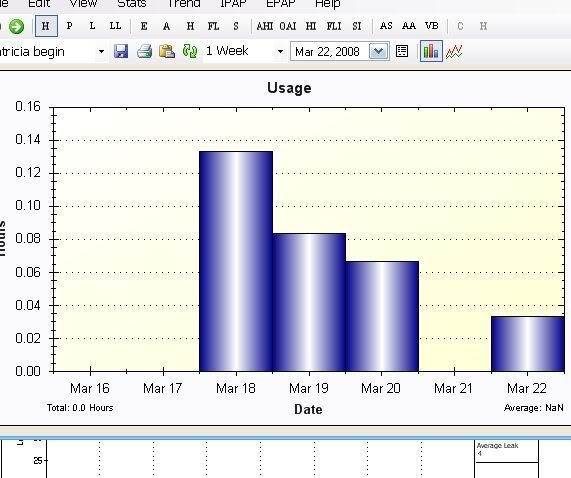Toggle the bar chart view icon

[431, 51]
